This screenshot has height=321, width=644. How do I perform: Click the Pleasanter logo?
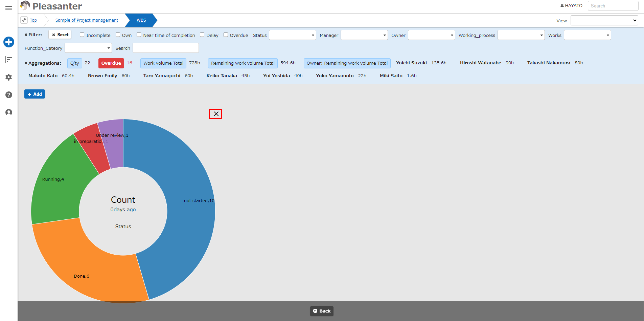click(51, 6)
